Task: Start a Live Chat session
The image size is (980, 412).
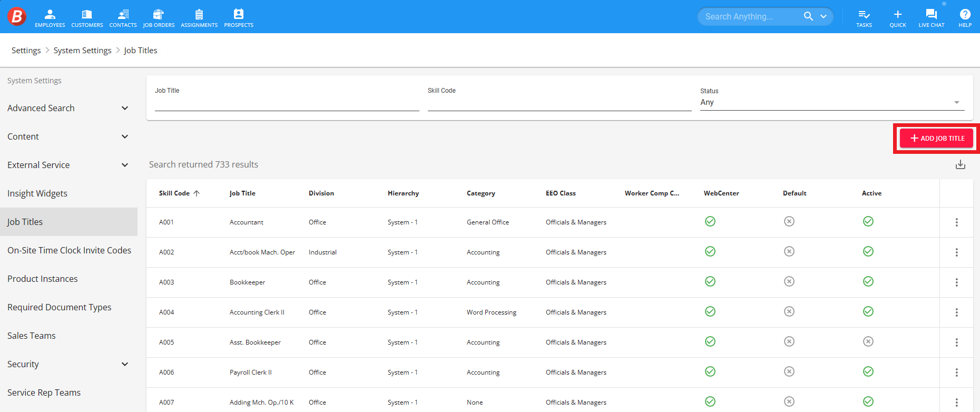Action: 932,18
